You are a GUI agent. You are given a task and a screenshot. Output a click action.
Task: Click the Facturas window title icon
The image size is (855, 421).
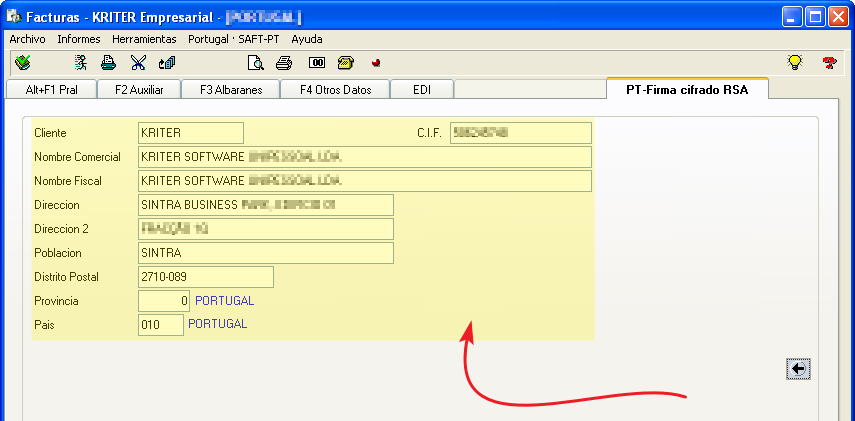coord(13,16)
